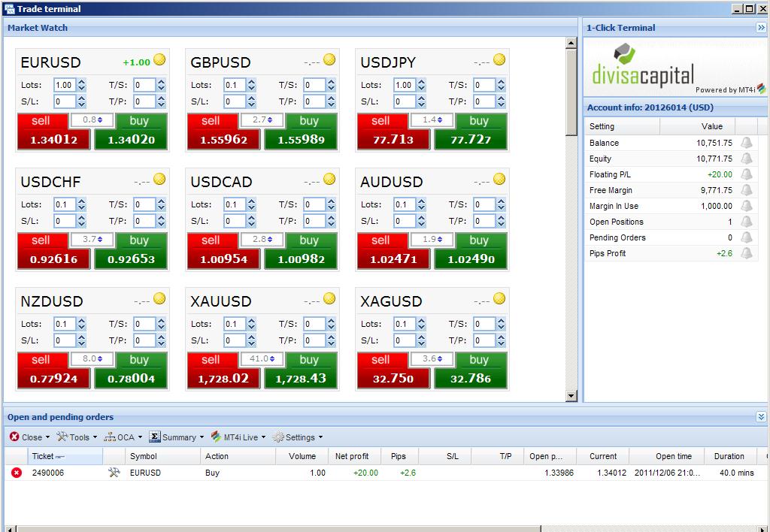Sort orders by Ticket column header
The height and width of the screenshot is (532, 770).
pos(65,456)
